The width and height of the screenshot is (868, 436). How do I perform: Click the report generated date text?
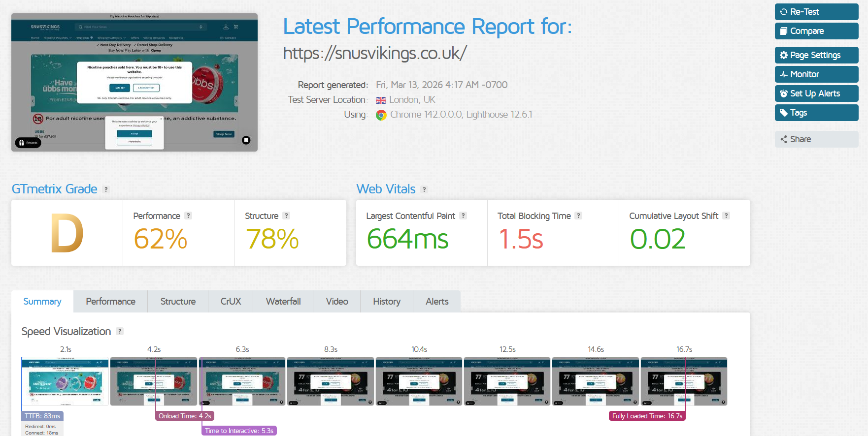point(442,85)
